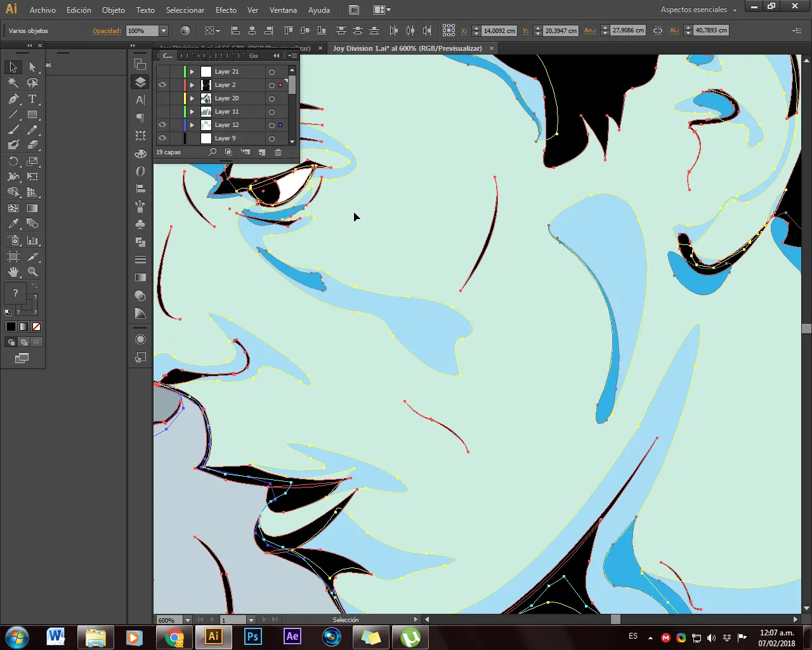
Task: Select the Line Segment tool
Action: click(13, 115)
